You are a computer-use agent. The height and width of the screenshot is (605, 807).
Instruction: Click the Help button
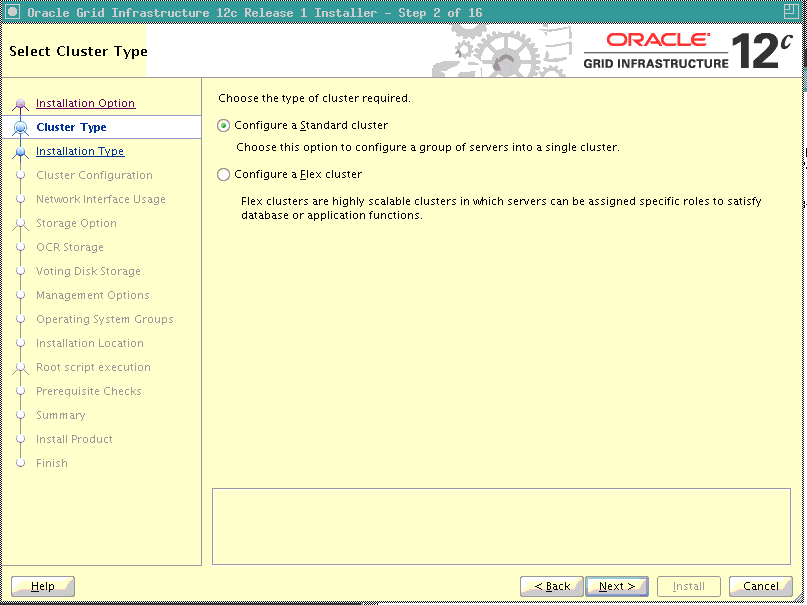43,586
